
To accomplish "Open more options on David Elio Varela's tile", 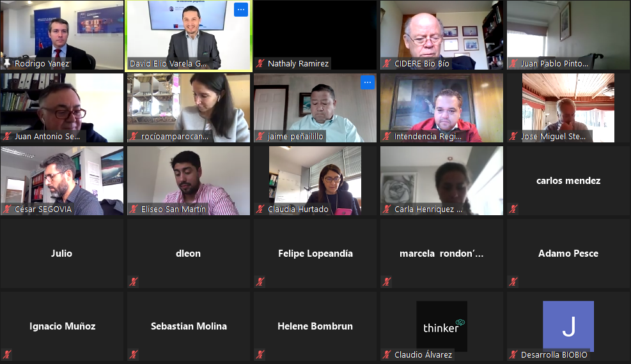I will point(240,10).
